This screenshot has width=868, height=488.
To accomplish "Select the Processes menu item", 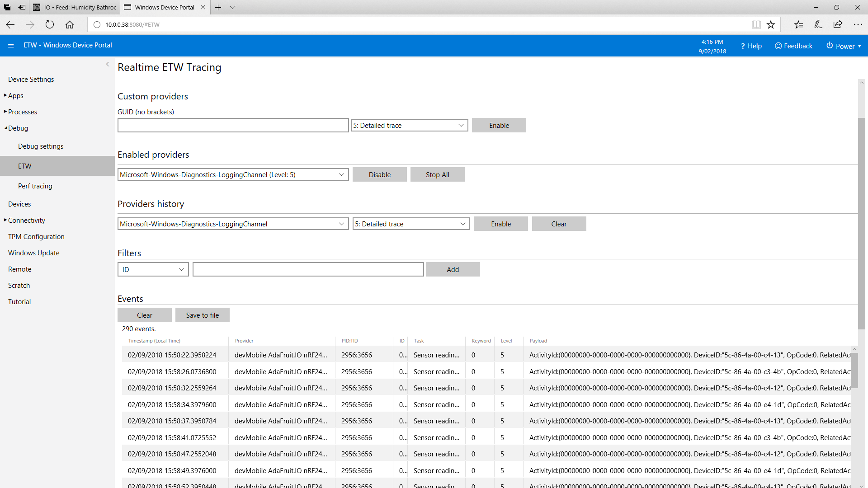I will 22,112.
